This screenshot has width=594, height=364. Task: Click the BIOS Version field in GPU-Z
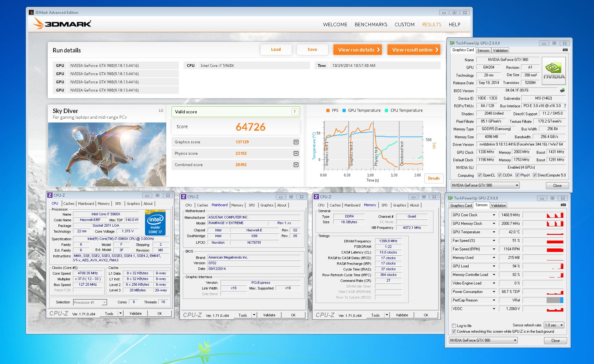pyautogui.click(x=517, y=91)
